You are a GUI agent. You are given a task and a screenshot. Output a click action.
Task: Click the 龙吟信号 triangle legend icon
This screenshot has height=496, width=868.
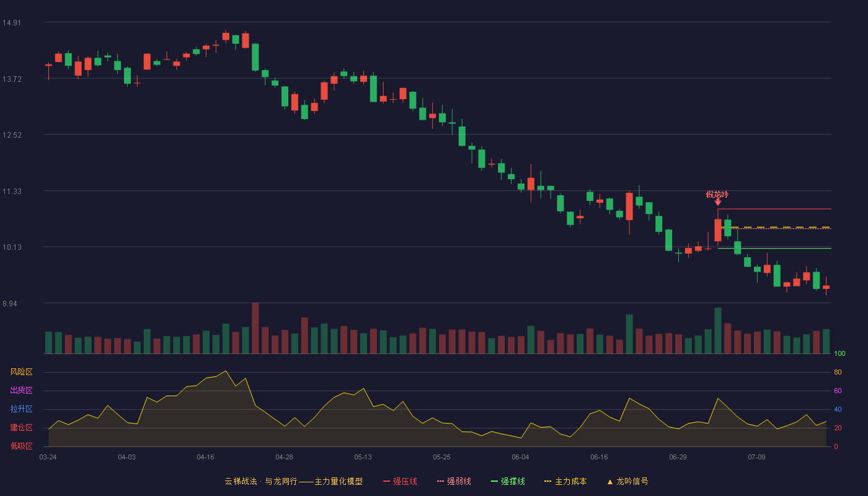pos(609,482)
